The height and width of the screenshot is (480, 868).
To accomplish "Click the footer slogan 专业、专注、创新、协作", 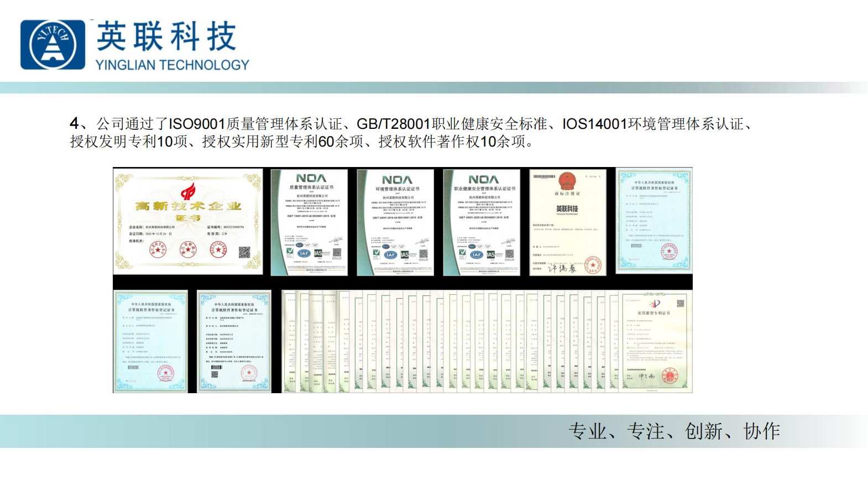I will [674, 431].
